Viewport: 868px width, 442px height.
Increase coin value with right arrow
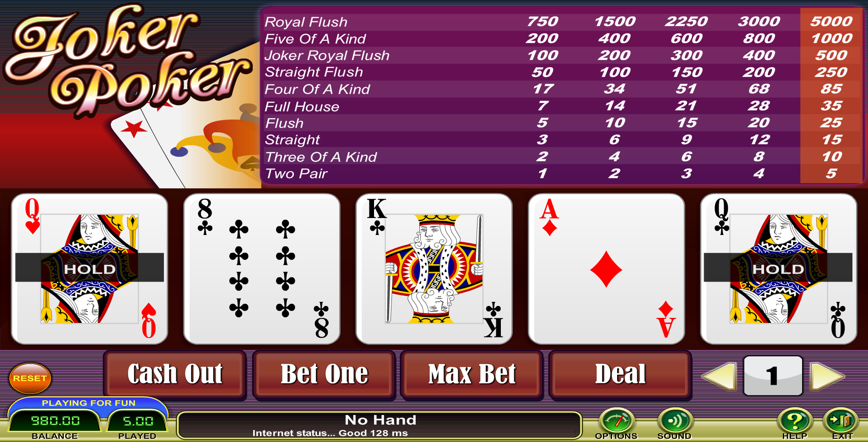click(x=828, y=376)
